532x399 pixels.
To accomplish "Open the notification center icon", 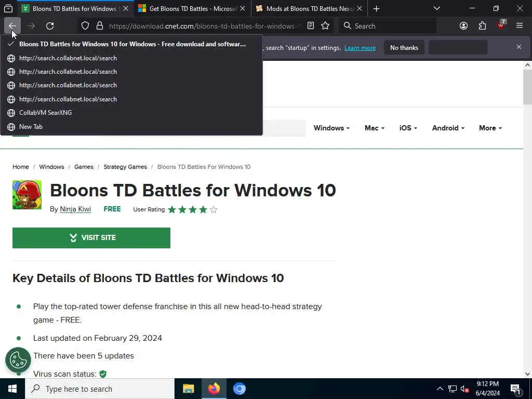I will (x=516, y=389).
